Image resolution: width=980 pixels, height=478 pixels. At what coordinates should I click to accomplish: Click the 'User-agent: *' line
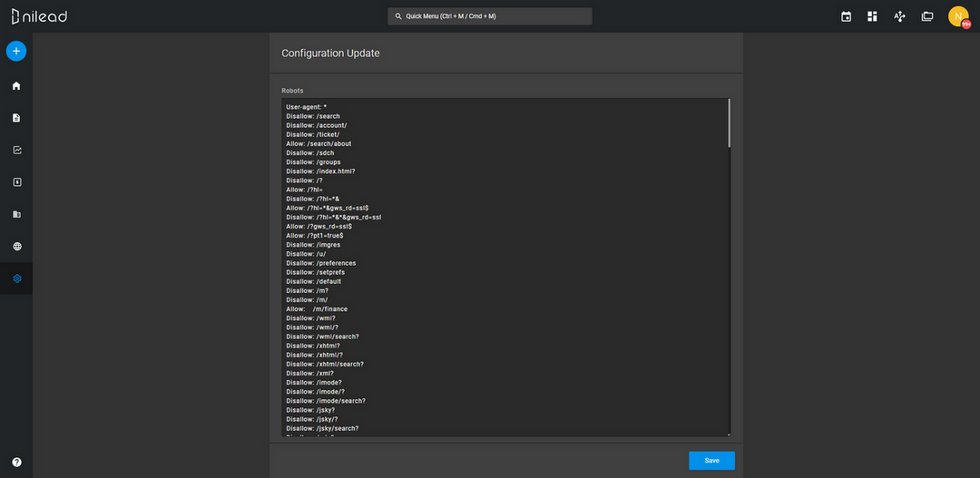(x=307, y=107)
